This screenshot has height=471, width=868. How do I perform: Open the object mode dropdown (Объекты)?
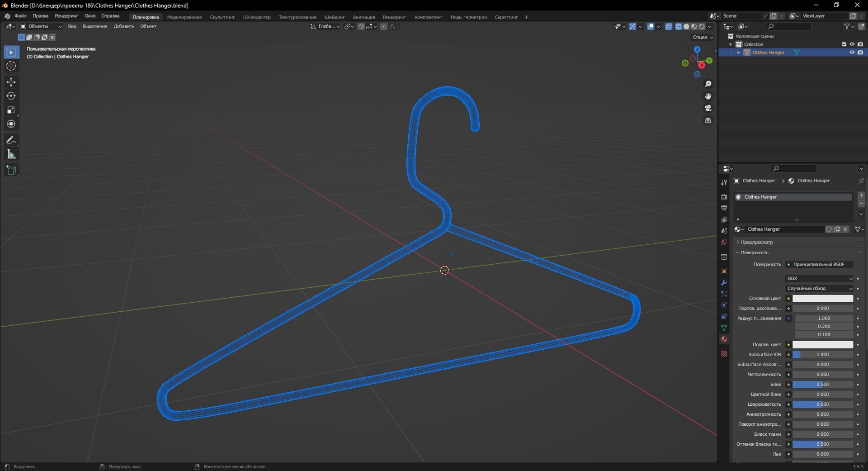pyautogui.click(x=41, y=27)
